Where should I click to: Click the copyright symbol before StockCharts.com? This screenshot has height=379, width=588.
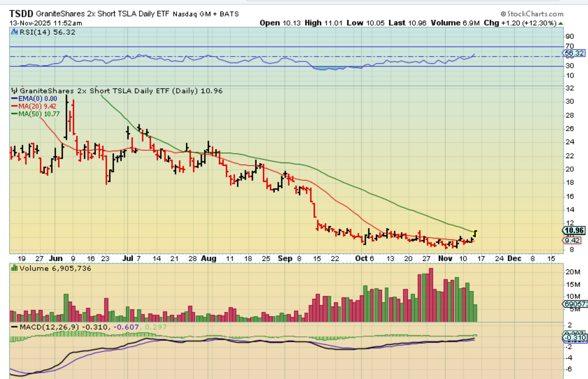click(503, 14)
